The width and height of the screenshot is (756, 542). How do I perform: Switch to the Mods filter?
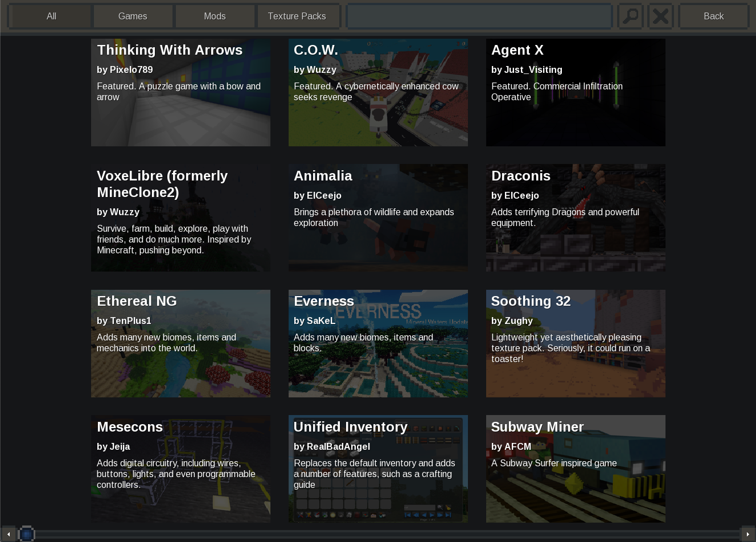point(215,16)
